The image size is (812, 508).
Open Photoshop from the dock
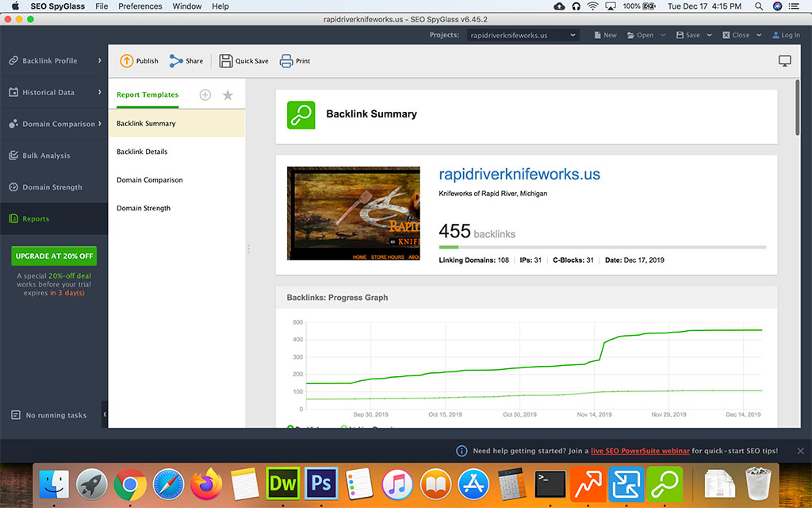coord(321,484)
